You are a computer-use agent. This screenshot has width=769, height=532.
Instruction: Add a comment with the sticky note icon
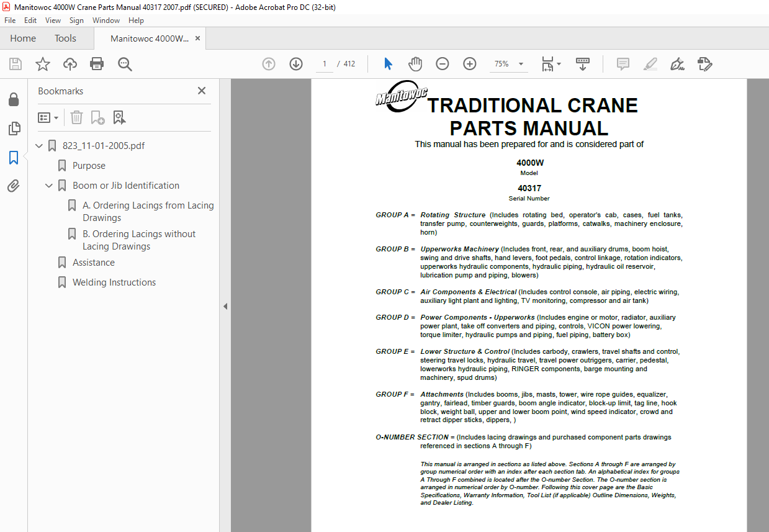tap(623, 64)
